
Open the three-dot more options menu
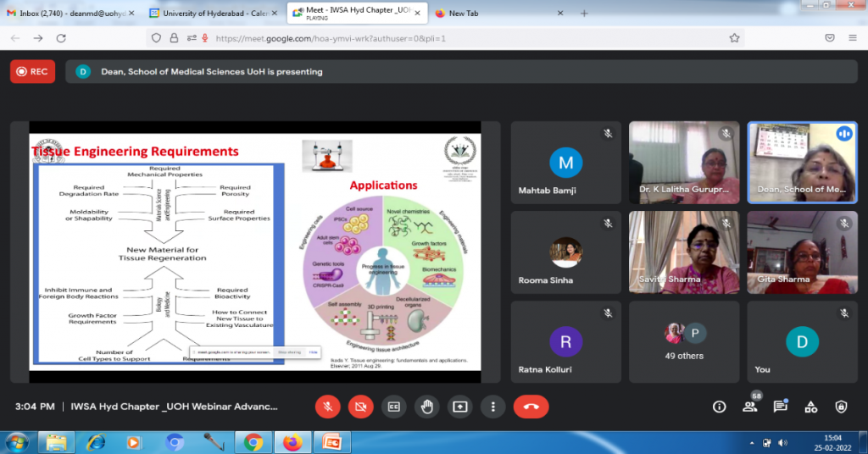[x=492, y=407]
